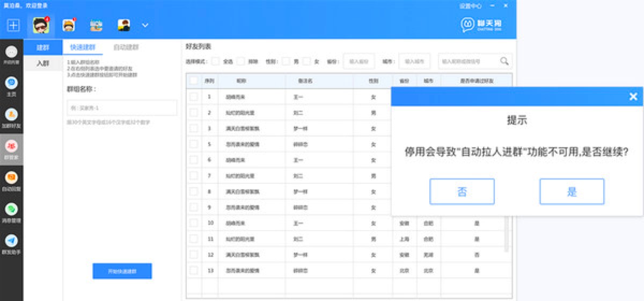Check the 男 gender filter checkbox
Image resolution: width=644 pixels, height=301 pixels.
[287, 61]
